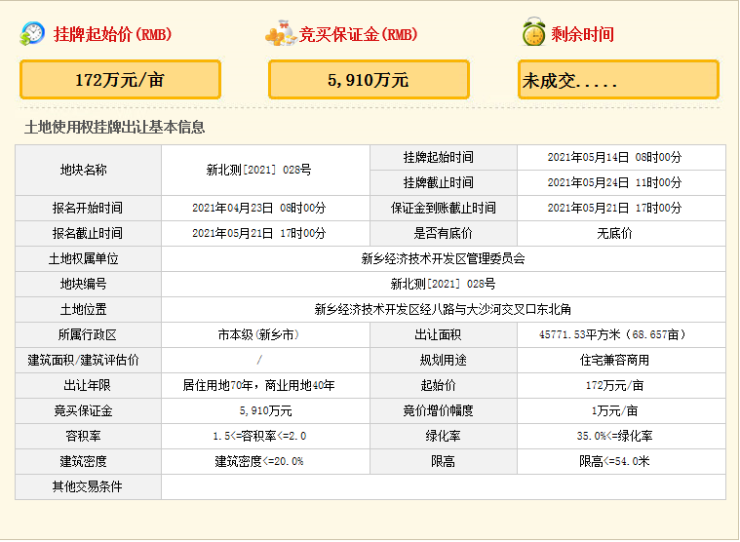The width and height of the screenshot is (740, 542).
Task: Click the 挂牌起始时间 label cell
Action: 444,157
